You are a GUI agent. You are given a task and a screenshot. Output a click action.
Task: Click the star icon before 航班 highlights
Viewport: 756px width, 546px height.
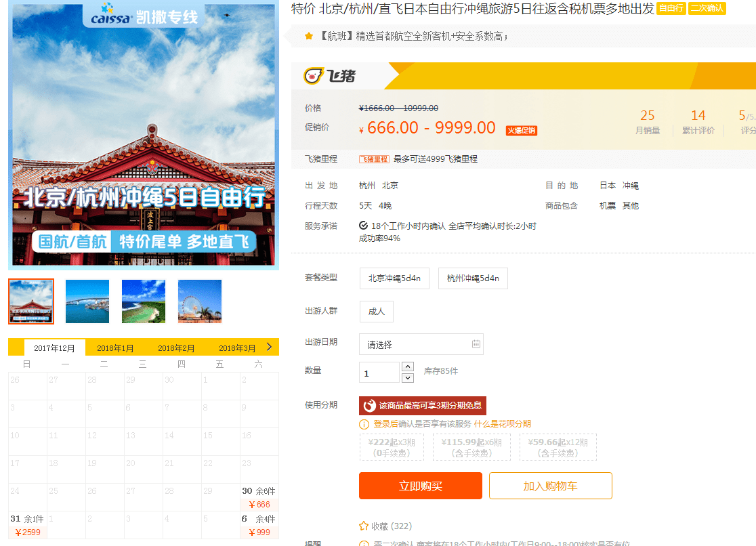point(309,36)
